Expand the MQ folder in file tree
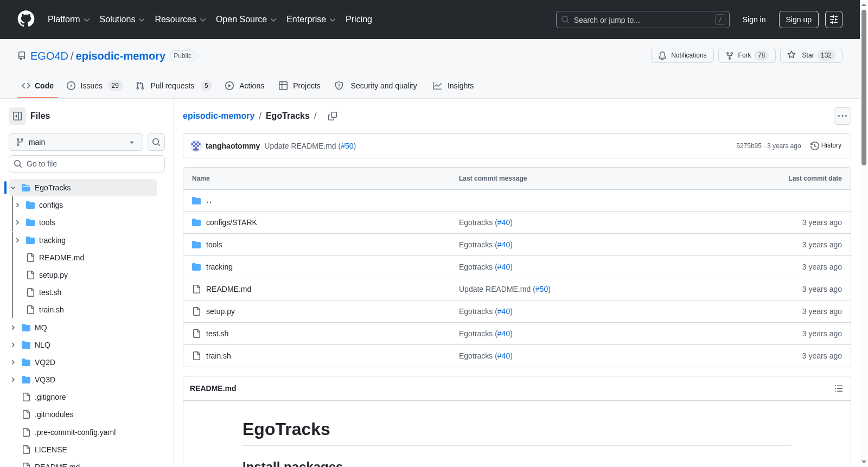Image resolution: width=868 pixels, height=467 pixels. (13, 328)
